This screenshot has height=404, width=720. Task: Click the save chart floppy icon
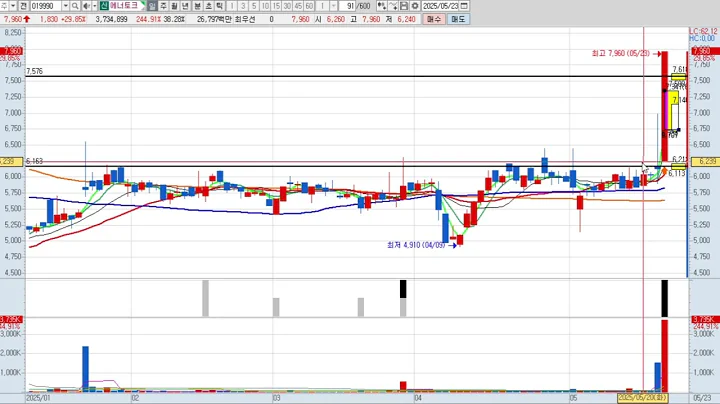[404, 6]
